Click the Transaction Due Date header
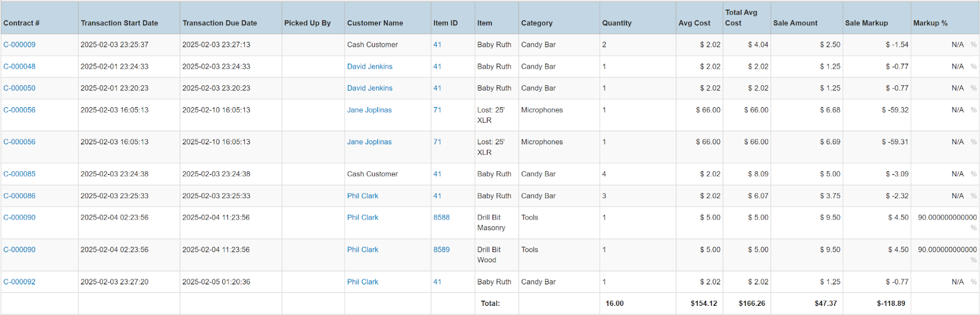The height and width of the screenshot is (315, 980). point(220,23)
